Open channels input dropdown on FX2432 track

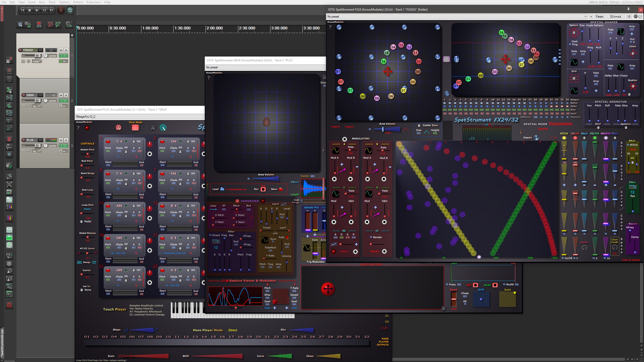pyautogui.click(x=37, y=61)
